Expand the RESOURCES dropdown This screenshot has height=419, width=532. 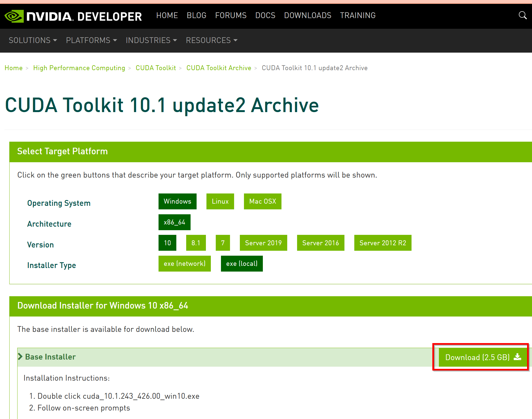pyautogui.click(x=212, y=40)
